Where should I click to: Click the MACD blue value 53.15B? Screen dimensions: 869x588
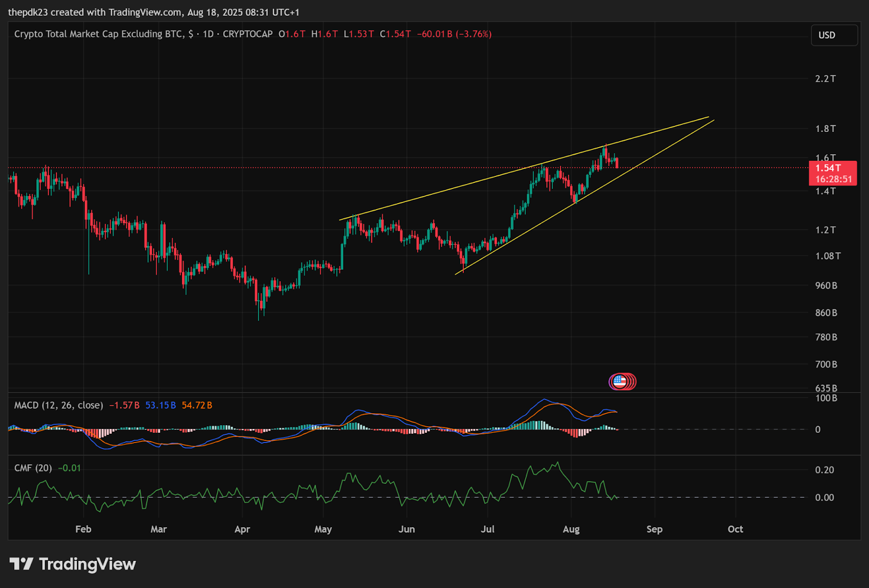click(x=161, y=405)
